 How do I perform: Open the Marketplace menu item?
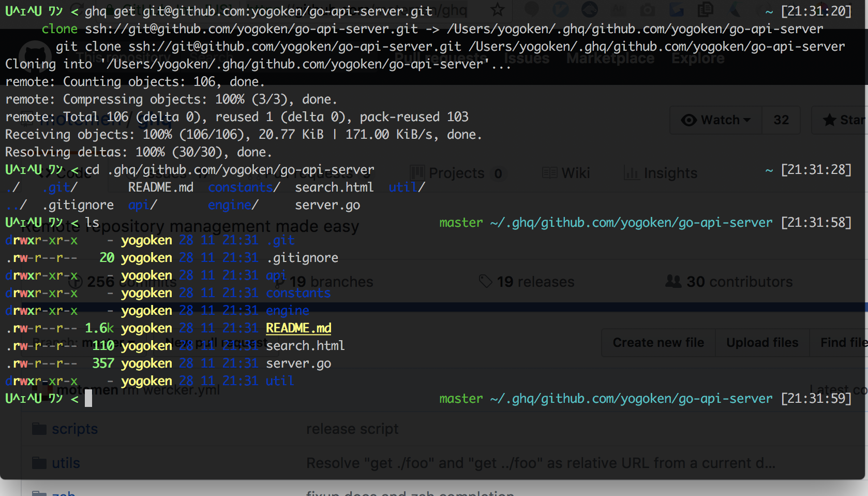pos(610,58)
